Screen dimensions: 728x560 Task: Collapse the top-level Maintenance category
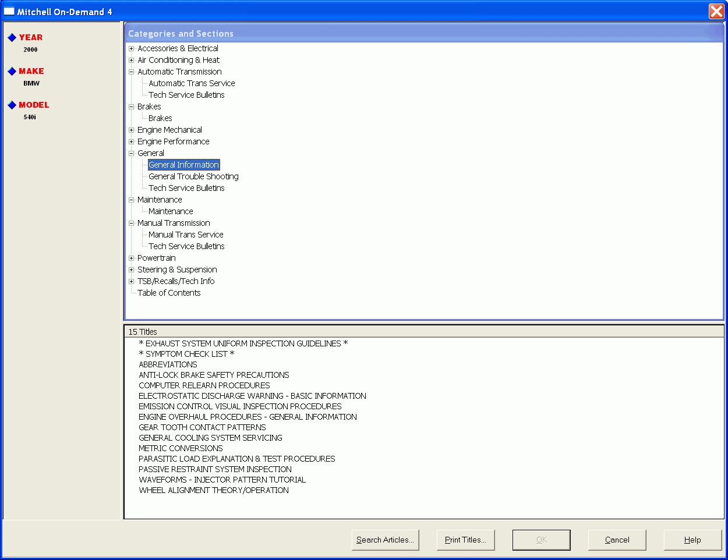[132, 200]
